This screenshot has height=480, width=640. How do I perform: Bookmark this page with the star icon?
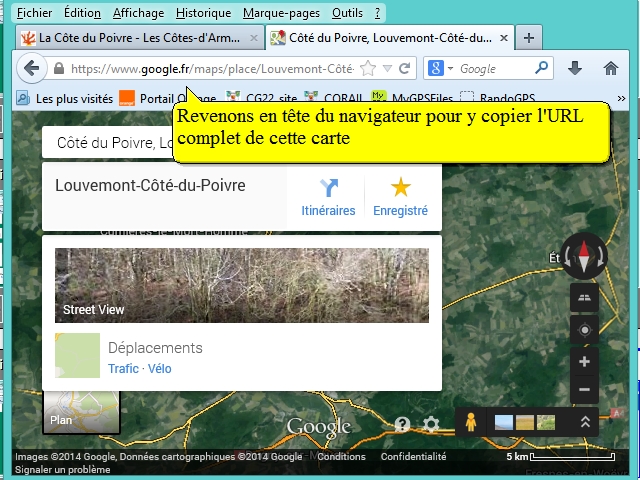(x=368, y=68)
